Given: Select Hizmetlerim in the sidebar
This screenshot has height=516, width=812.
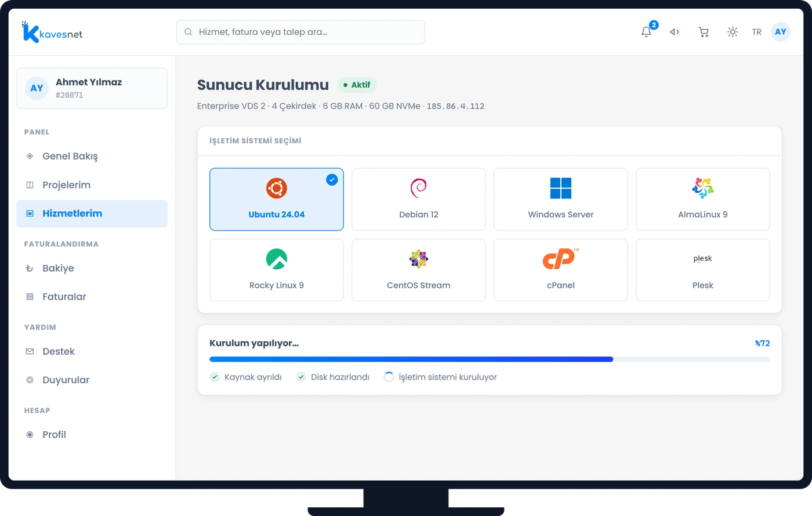Looking at the screenshot, I should [x=92, y=214].
